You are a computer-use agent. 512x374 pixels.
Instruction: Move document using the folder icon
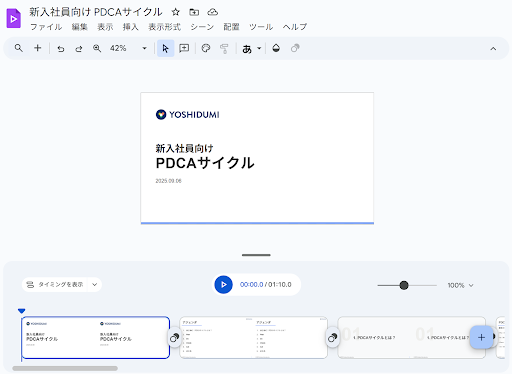click(194, 12)
